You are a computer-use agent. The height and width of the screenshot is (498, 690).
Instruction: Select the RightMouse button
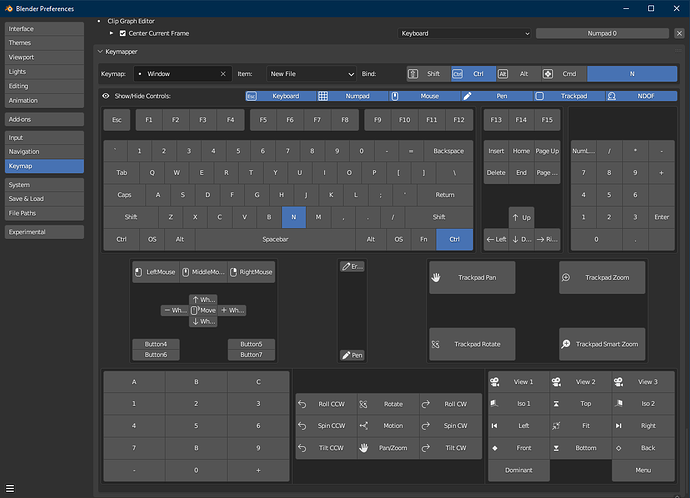click(x=251, y=272)
